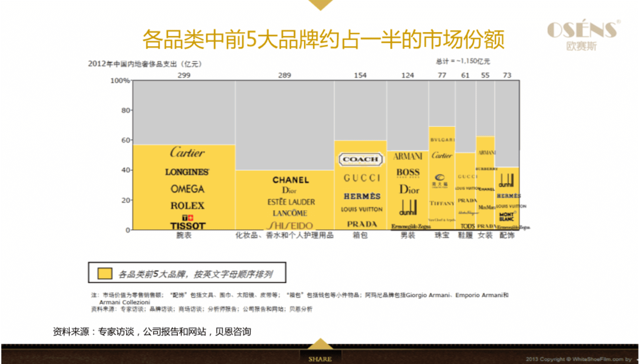Click the PRADA logo in bags column
The height and width of the screenshot is (364, 639).
pyautogui.click(x=362, y=224)
